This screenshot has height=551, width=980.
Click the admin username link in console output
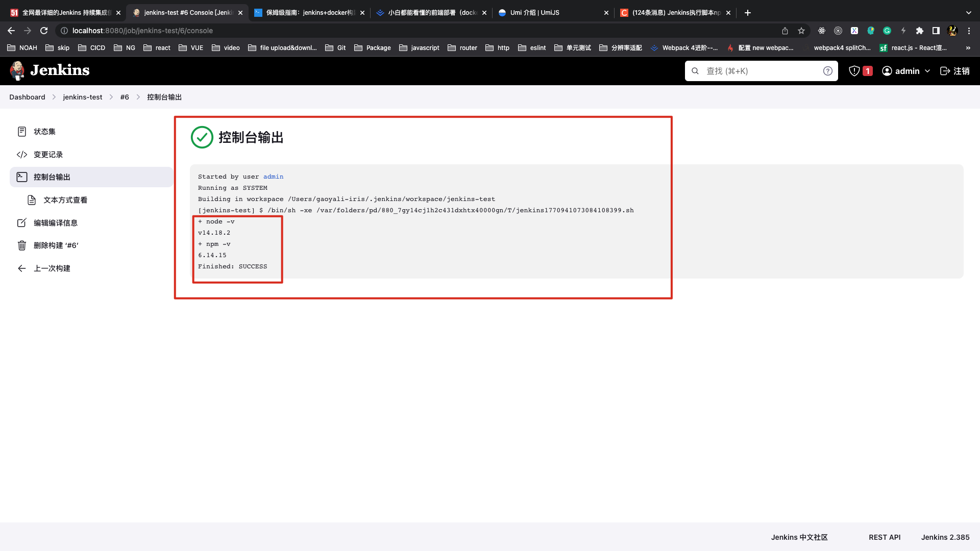tap(273, 176)
